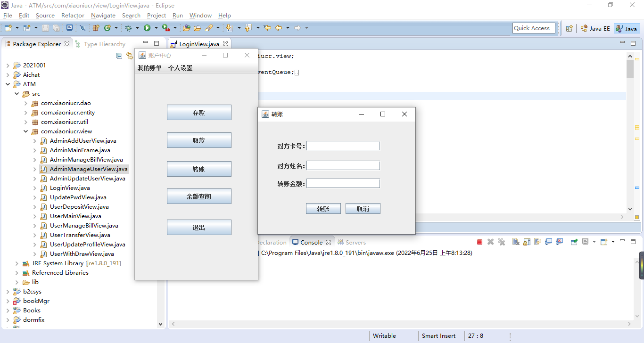Screen dimensions: 644x343
Task: Click the editor vertical scrollbar down arrow
Action: click(630, 209)
